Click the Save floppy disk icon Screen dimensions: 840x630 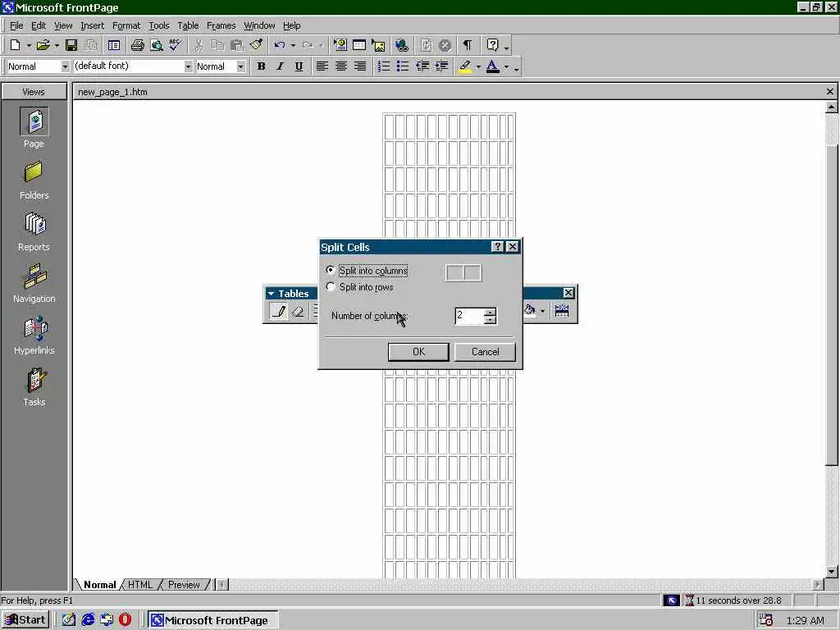tap(71, 46)
